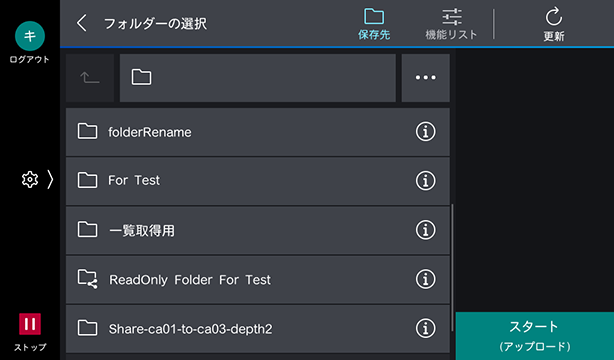This screenshot has width=614, height=360.
Task: Open the 一覧取得用 folder
Action: click(x=258, y=230)
